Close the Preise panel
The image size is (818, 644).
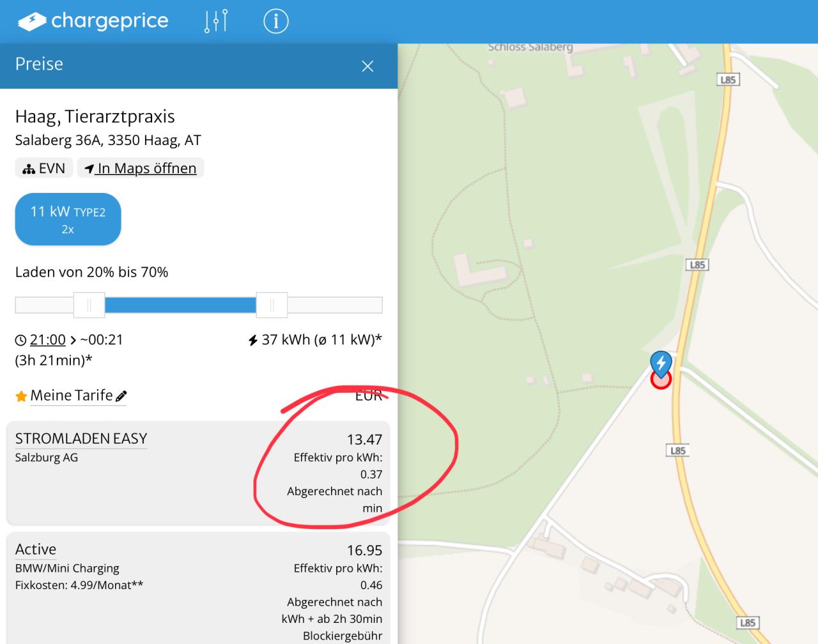coord(367,66)
